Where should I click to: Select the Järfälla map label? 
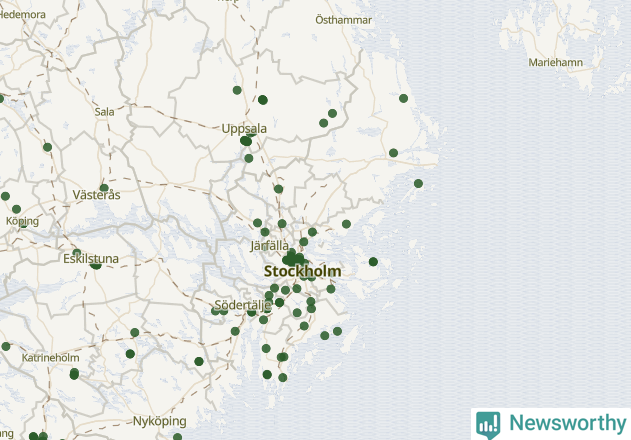tap(270, 246)
